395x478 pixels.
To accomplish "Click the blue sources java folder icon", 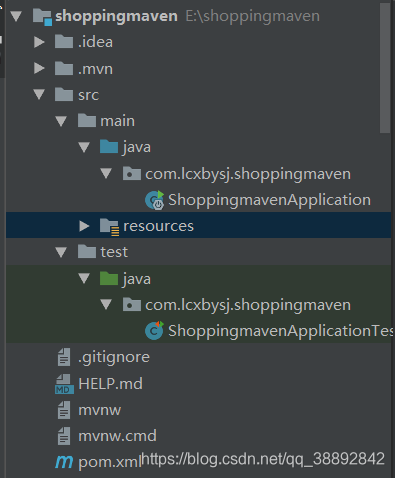I will point(109,147).
